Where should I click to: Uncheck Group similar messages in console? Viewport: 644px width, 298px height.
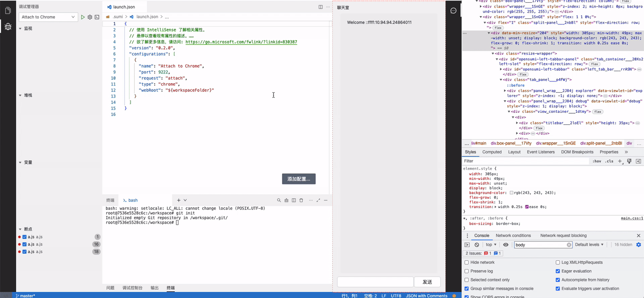(x=467, y=289)
